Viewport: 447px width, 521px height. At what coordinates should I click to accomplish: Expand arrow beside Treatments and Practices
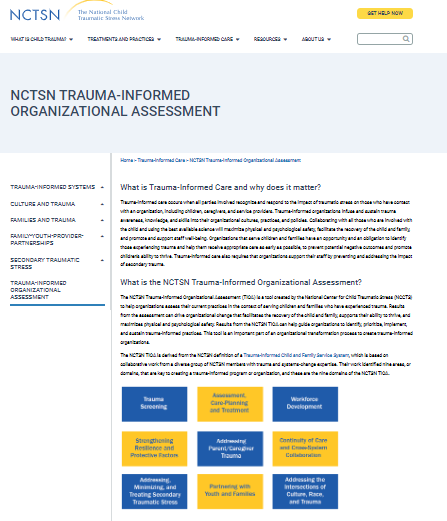pos(159,39)
